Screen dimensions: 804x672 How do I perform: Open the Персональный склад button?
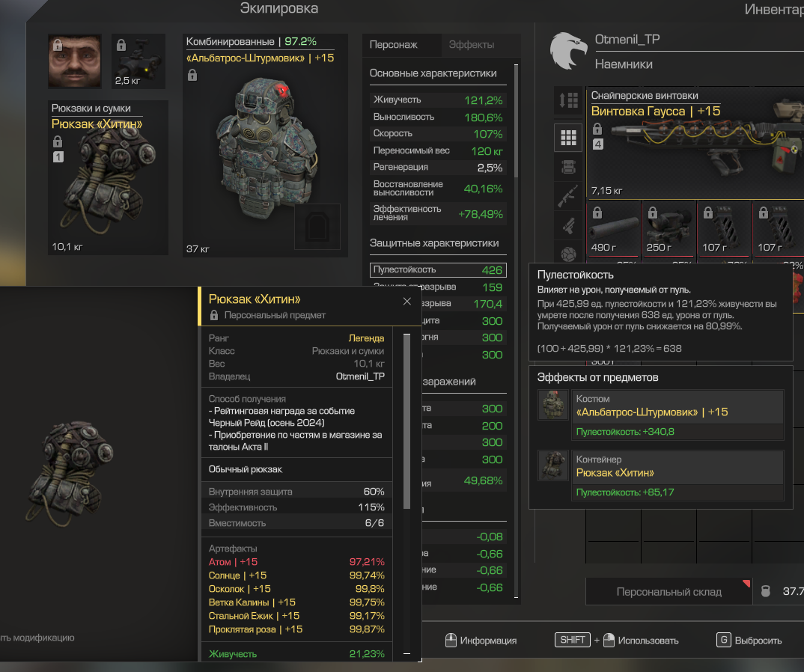[669, 591]
